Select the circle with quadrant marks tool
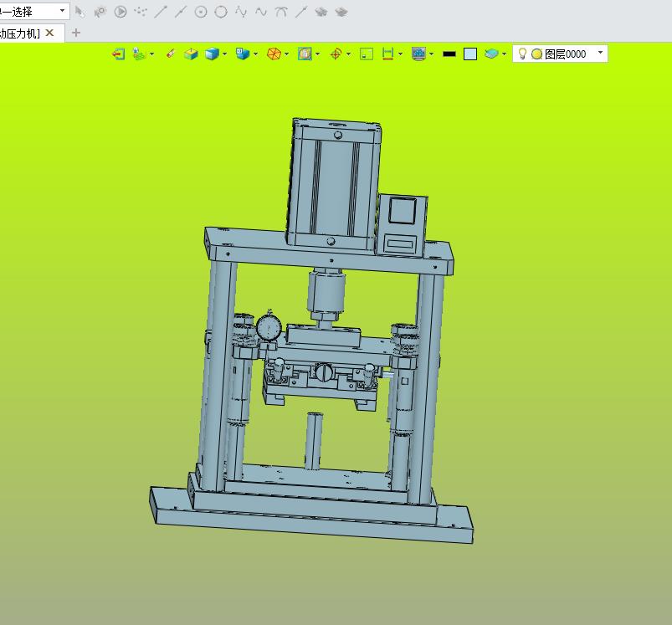The image size is (672, 625). click(221, 12)
